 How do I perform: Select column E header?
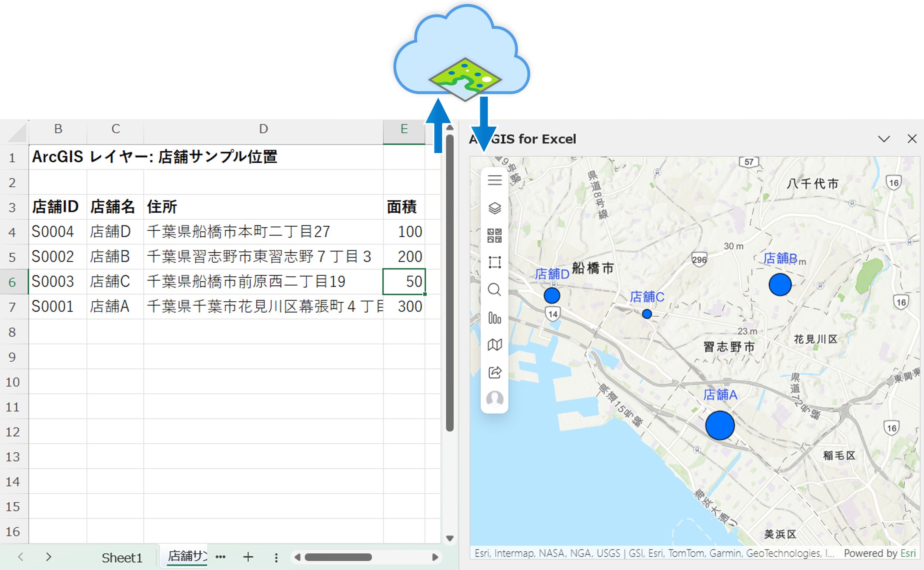(x=404, y=129)
